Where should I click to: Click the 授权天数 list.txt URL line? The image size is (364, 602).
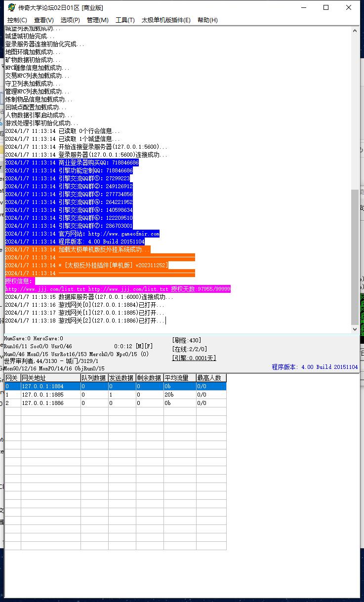(x=118, y=289)
